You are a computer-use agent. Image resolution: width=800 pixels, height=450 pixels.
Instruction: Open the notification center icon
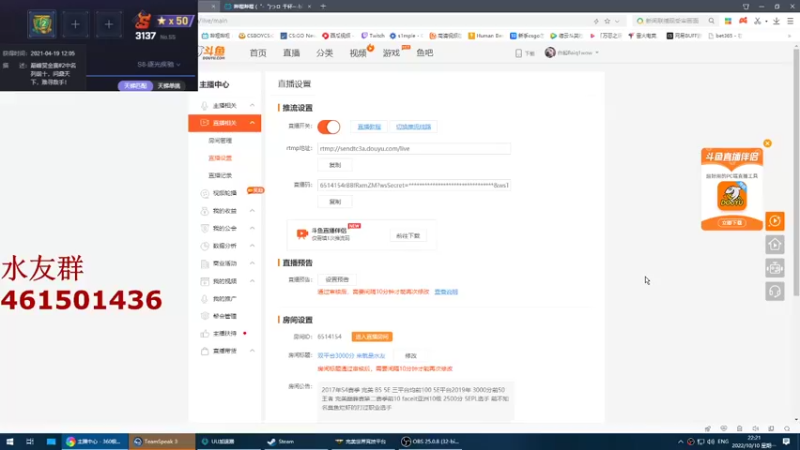786,441
